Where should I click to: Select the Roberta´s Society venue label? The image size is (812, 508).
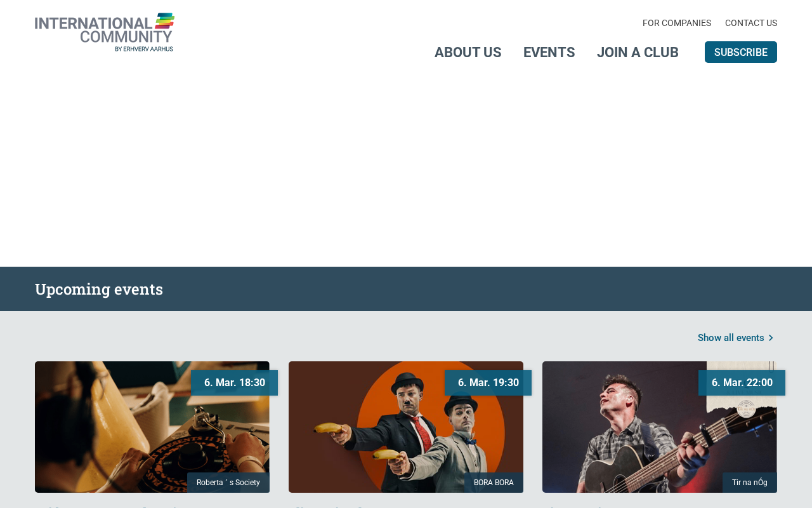(x=228, y=483)
